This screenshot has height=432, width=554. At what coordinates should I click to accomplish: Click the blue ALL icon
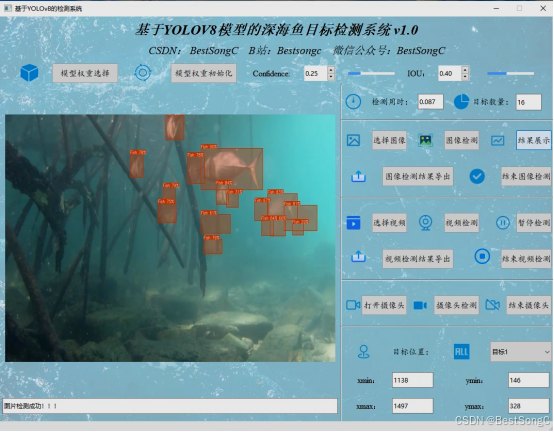pos(461,352)
